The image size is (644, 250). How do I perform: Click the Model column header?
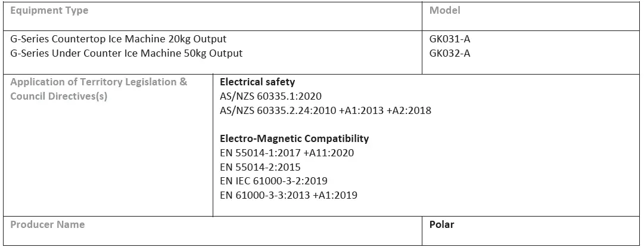click(x=444, y=10)
